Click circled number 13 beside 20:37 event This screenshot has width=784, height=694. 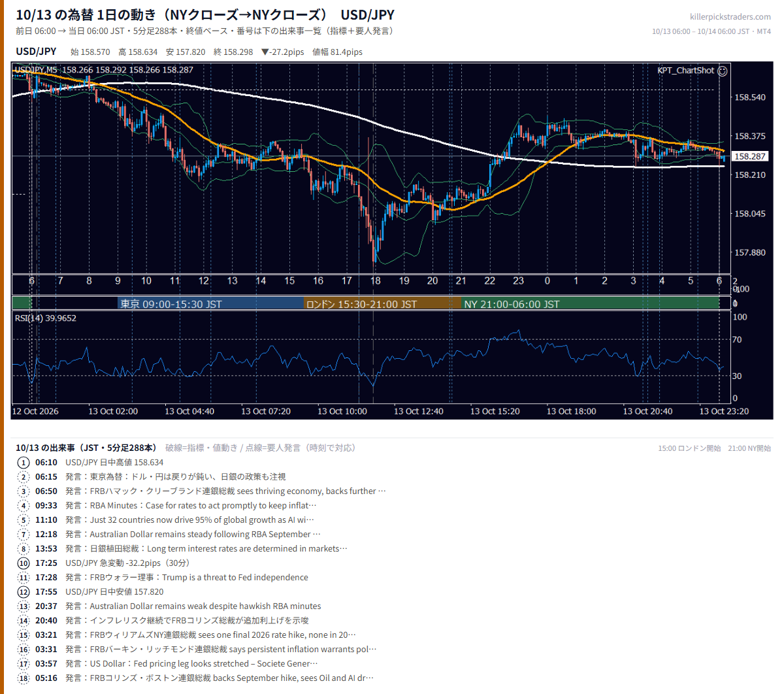pos(24,606)
